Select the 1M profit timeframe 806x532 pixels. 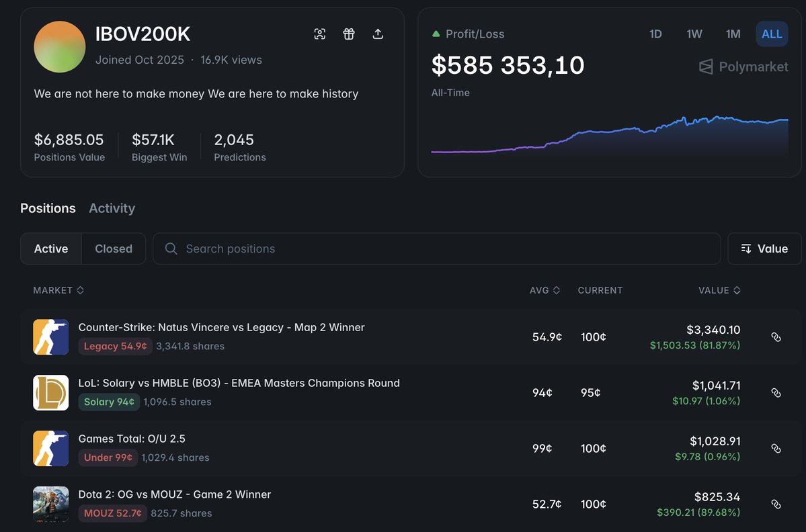pyautogui.click(x=733, y=34)
